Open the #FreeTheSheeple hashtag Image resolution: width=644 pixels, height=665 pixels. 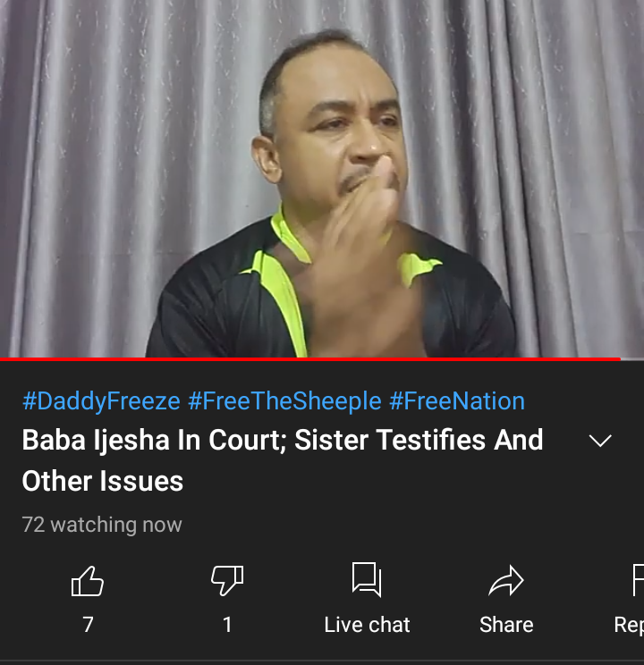(284, 400)
